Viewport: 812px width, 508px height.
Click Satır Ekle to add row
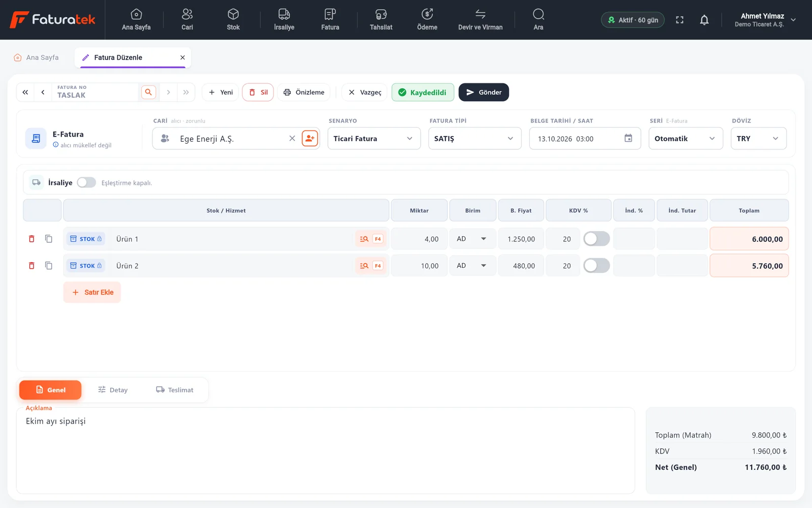pyautogui.click(x=92, y=292)
